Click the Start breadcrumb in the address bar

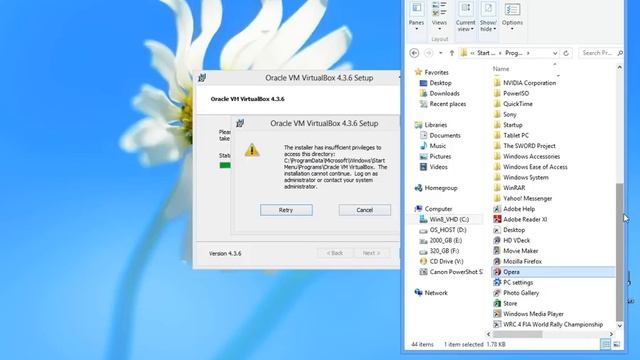pos(486,53)
